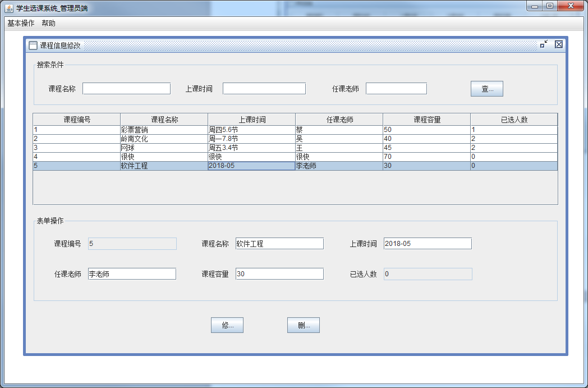
Task: Click the 任课老师 search input field
Action: (396, 88)
